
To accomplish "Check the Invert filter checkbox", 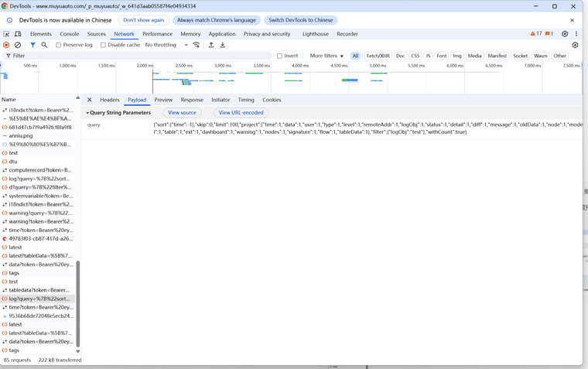I will pyautogui.click(x=279, y=56).
